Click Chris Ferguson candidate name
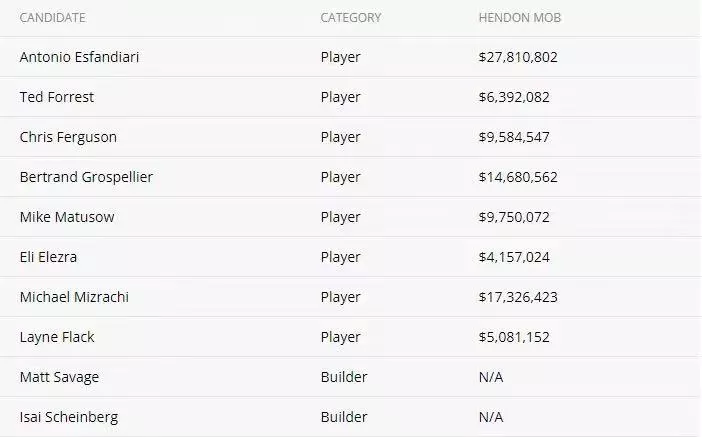The width and height of the screenshot is (702, 437). [x=68, y=137]
